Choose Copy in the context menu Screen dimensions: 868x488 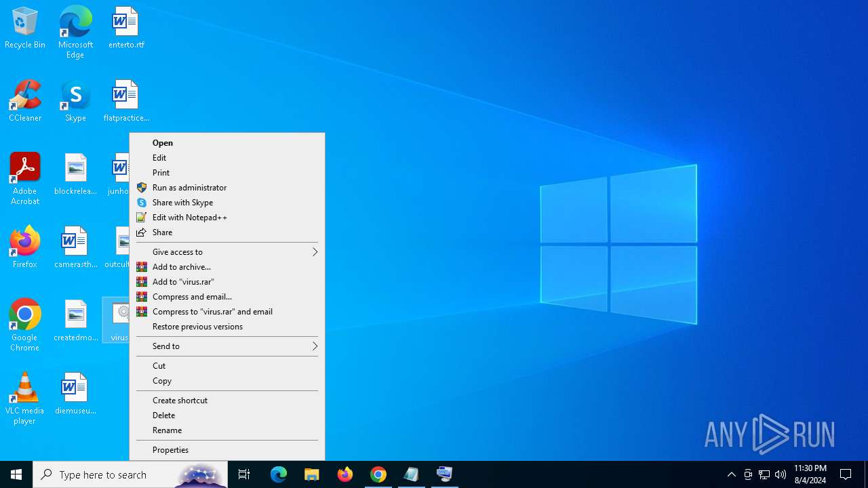227,381
